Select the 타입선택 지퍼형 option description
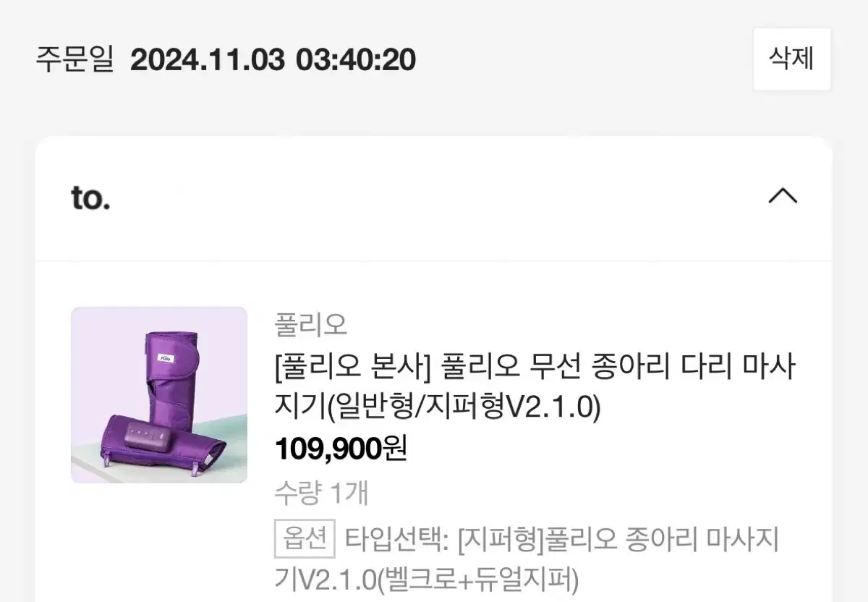The image size is (868, 602). pos(527,559)
